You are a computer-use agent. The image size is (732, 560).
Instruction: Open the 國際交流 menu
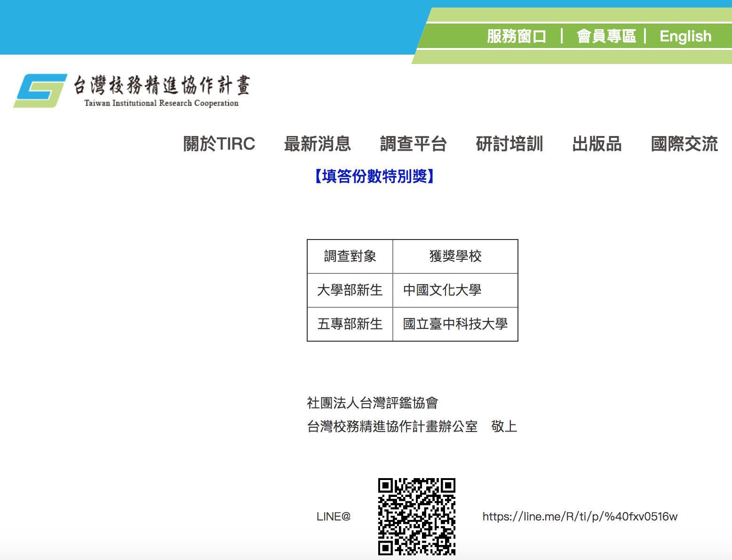click(x=684, y=144)
